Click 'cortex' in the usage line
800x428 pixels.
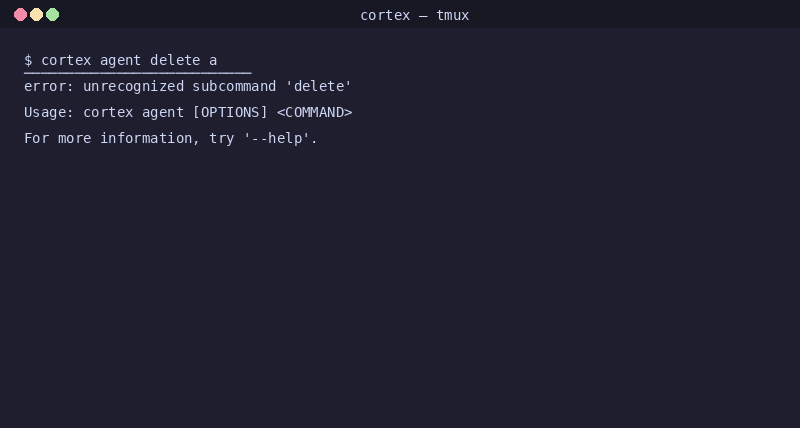click(x=108, y=112)
